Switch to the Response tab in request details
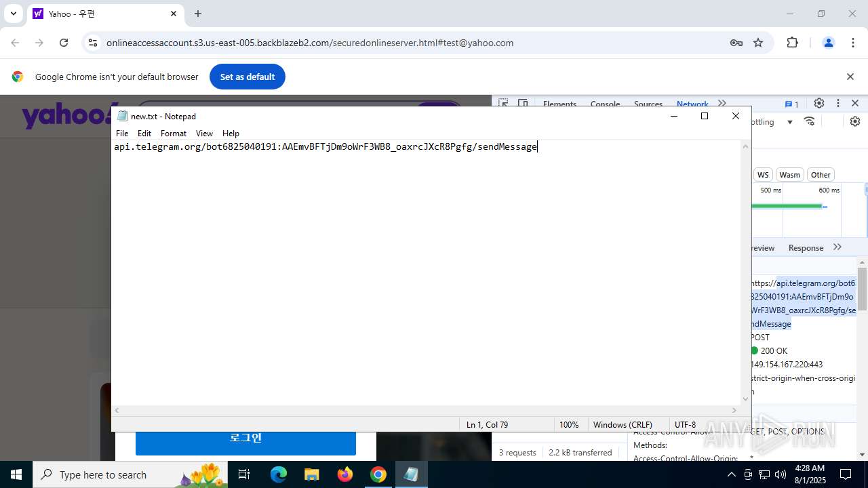This screenshot has width=868, height=488. [806, 248]
